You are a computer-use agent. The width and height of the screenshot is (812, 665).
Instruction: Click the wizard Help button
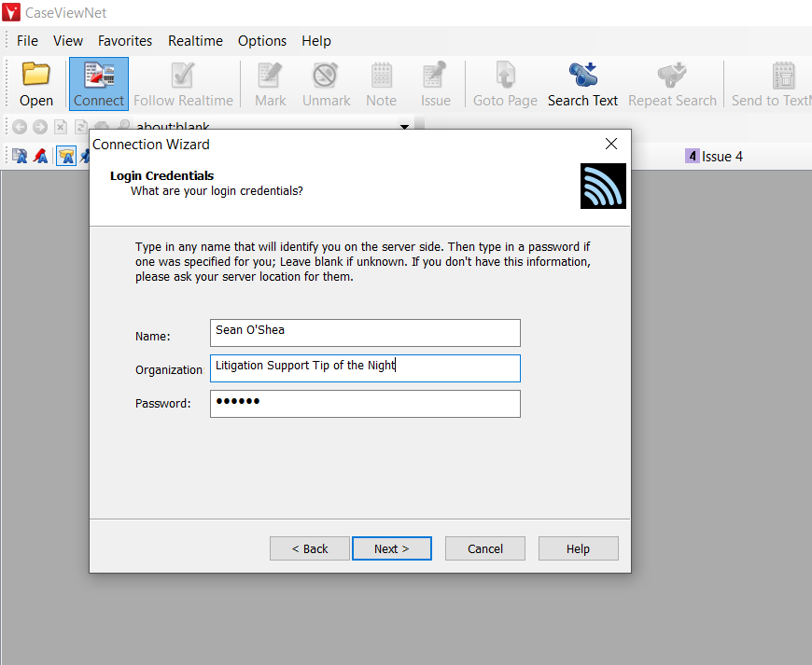(579, 548)
